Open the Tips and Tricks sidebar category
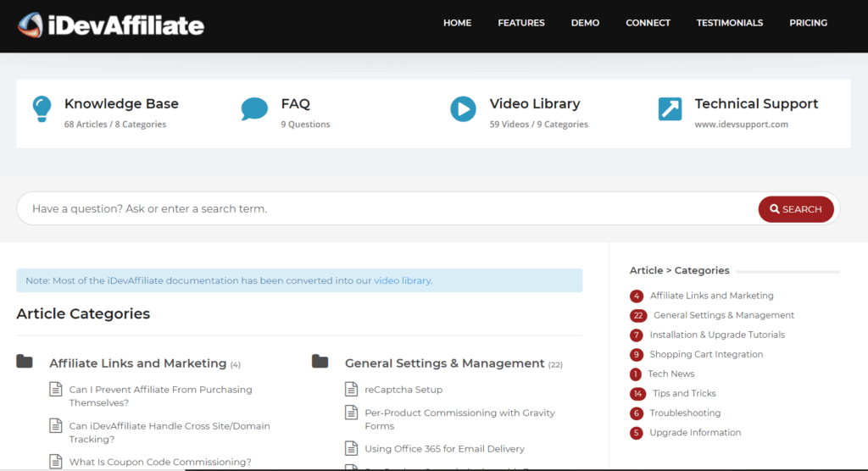Screen dimensions: 868x471 (x=684, y=393)
